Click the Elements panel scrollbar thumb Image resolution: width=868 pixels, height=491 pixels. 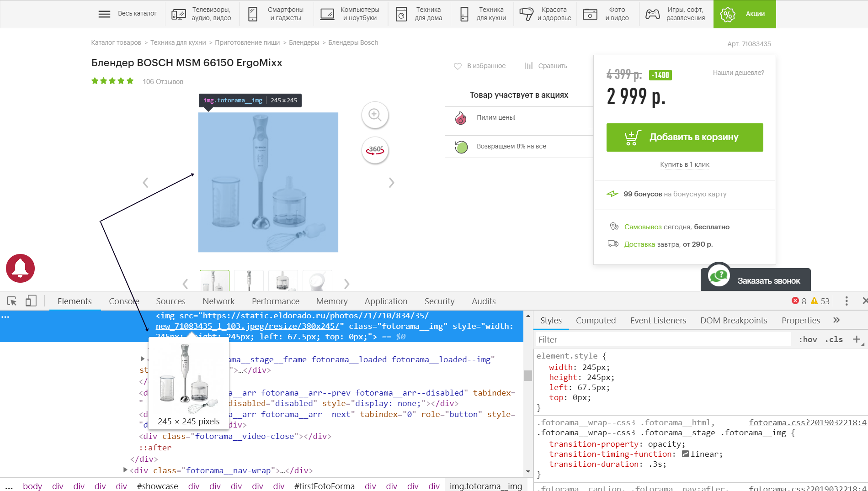click(x=528, y=375)
